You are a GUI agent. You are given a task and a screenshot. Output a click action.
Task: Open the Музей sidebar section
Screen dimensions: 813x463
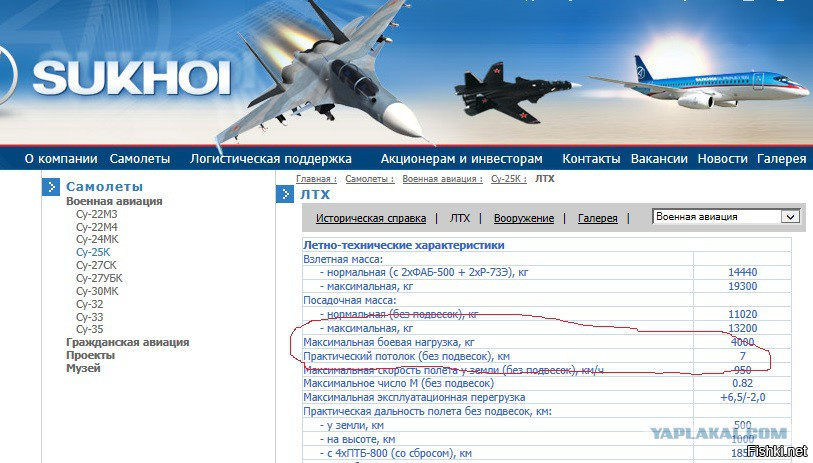tap(83, 368)
